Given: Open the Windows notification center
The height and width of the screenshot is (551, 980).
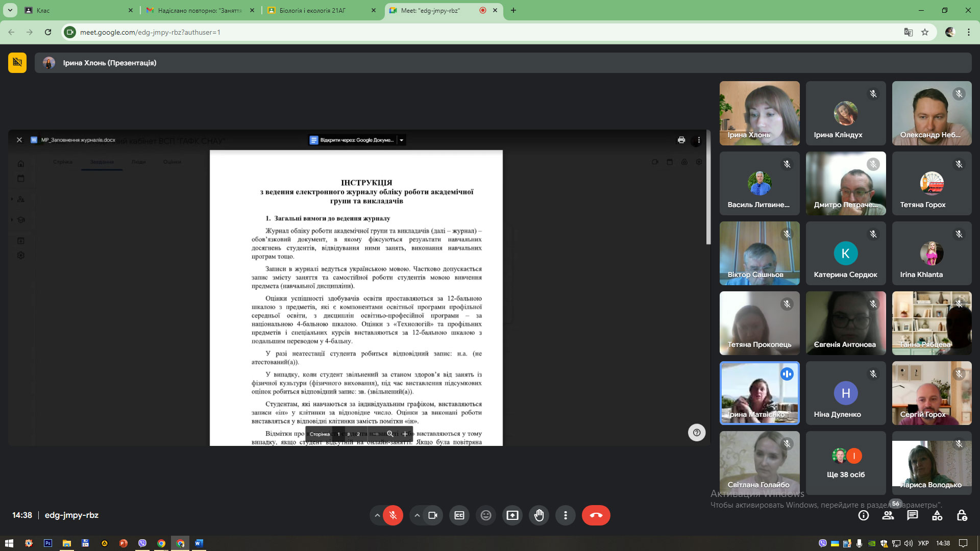Looking at the screenshot, I should (x=963, y=543).
